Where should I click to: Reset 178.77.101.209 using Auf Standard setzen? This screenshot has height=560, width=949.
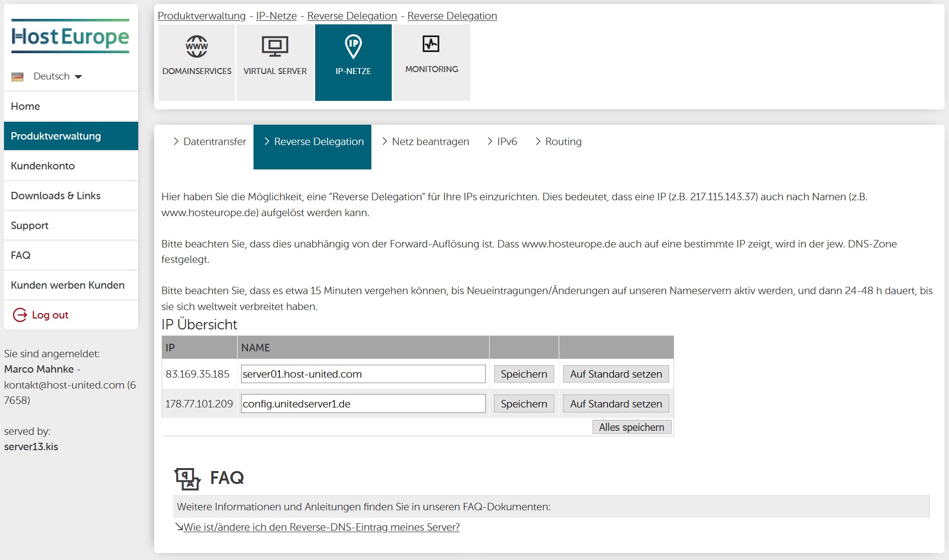click(615, 404)
